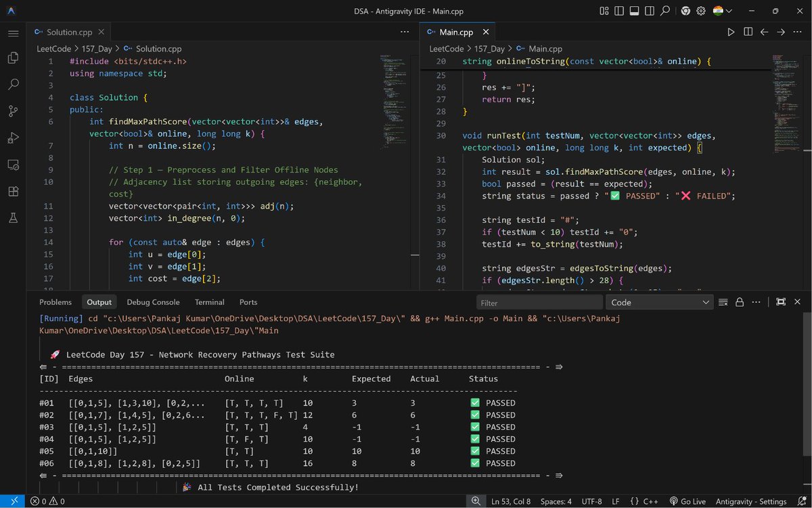This screenshot has height=508, width=812.
Task: Open the Extensions view
Action: [13, 192]
